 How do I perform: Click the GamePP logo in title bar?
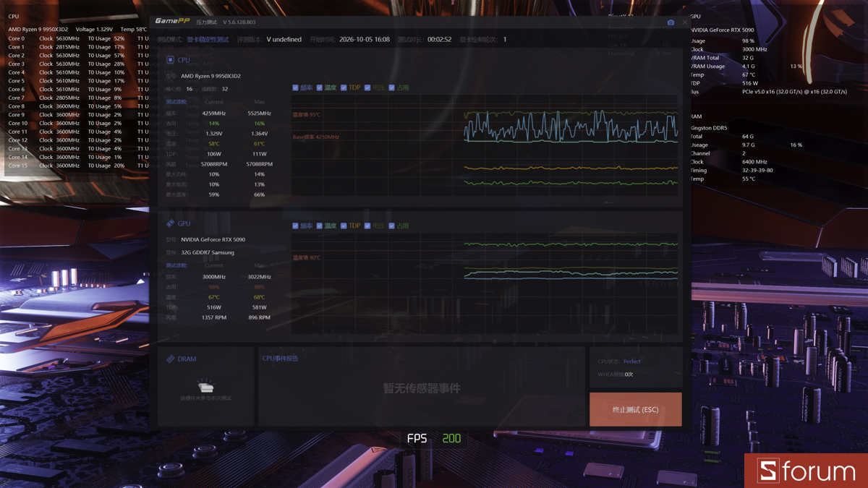click(x=172, y=22)
